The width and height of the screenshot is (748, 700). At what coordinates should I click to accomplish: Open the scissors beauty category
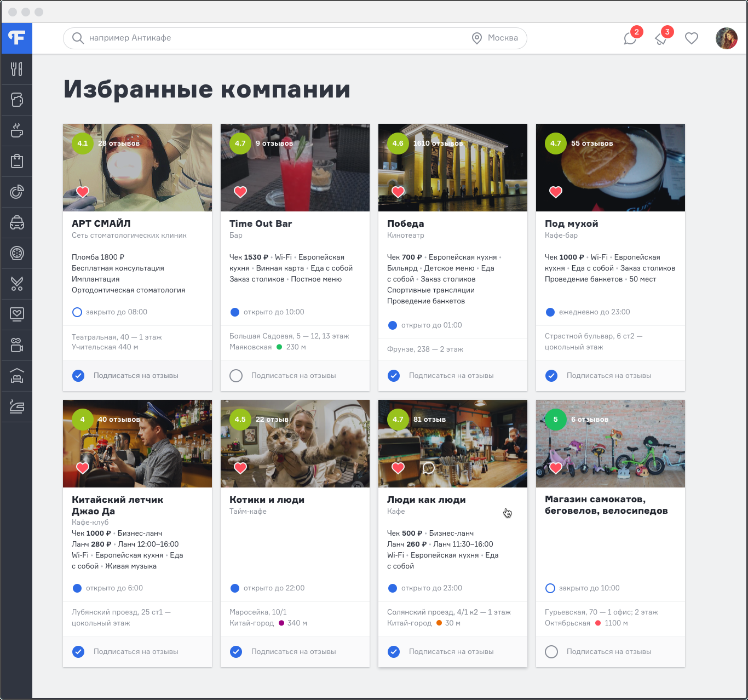tap(16, 284)
